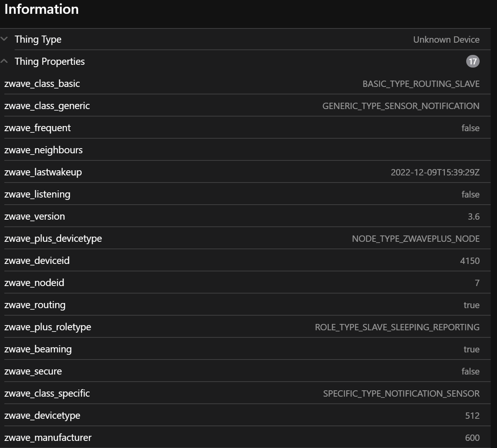The image size is (497, 448).
Task: Click the zwave_lastwakeup timestamp value
Action: coord(435,172)
